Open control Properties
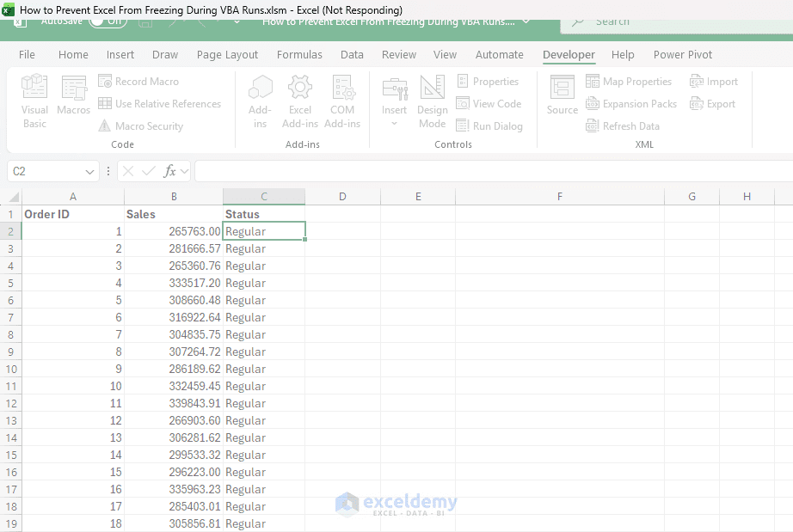 488,82
